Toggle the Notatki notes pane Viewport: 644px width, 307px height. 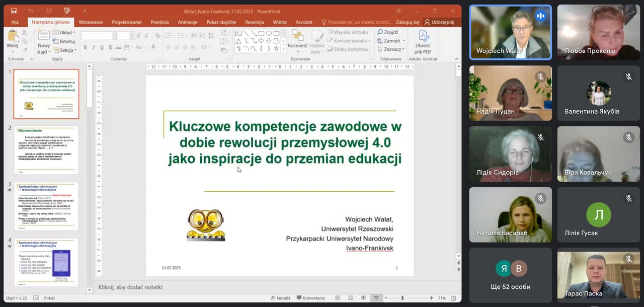coord(280,298)
